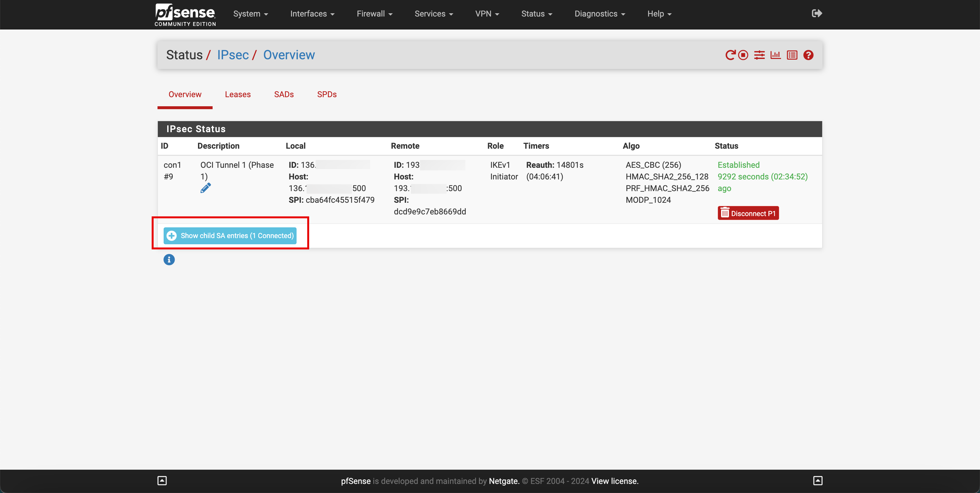Switch to the Leases tab

pos(238,94)
